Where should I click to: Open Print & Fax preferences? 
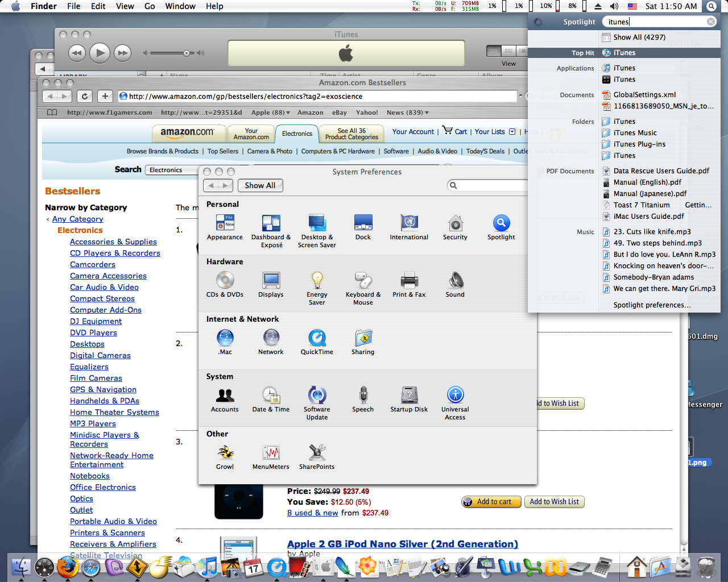[x=409, y=285]
